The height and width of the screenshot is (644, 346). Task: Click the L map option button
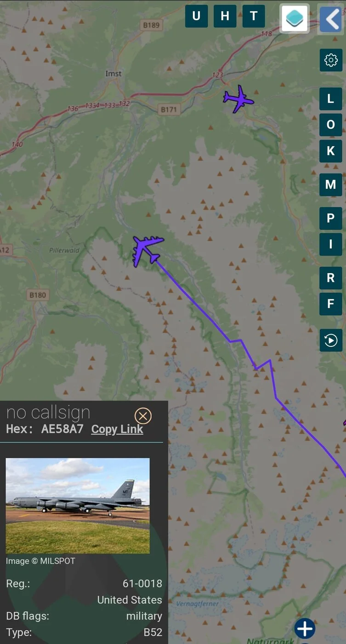pos(331,98)
